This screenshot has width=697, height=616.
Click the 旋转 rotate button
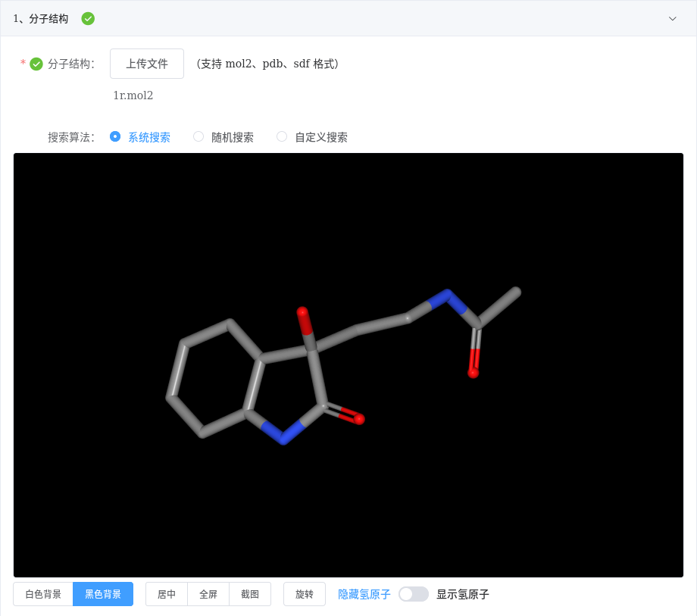point(305,594)
